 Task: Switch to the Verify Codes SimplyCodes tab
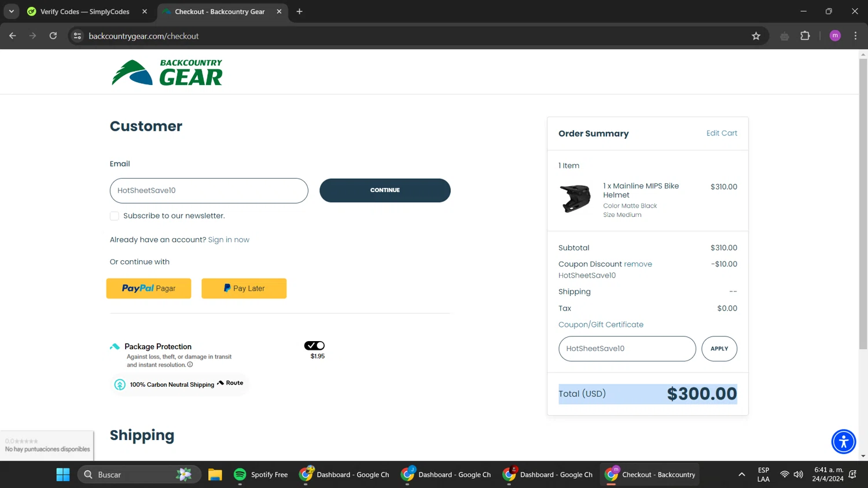(x=85, y=12)
